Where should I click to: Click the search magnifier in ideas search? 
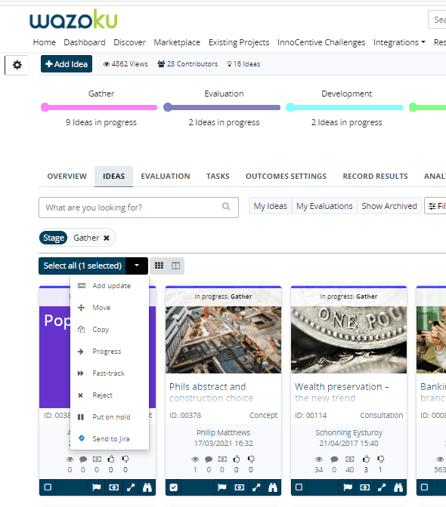click(x=226, y=207)
